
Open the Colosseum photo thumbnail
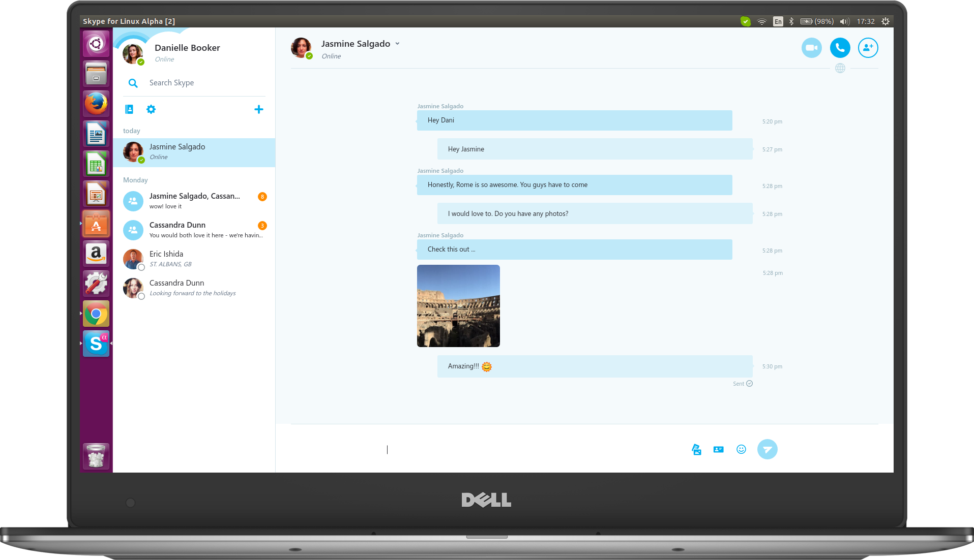click(x=458, y=306)
